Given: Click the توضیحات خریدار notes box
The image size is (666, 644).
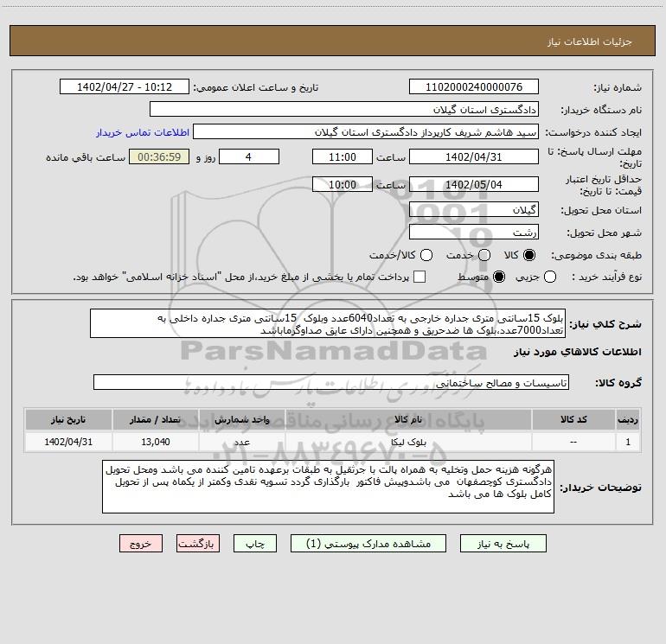Looking at the screenshot, I should pos(329,487).
